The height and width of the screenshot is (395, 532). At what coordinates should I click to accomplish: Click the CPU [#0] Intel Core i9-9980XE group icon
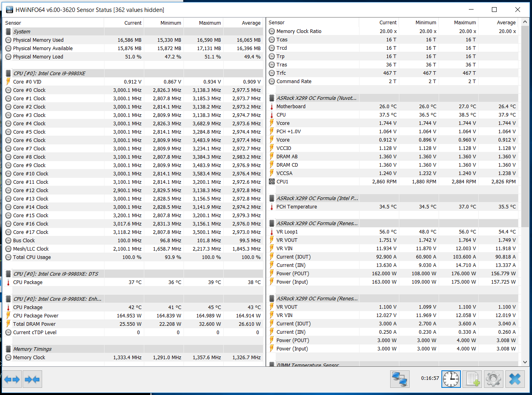click(x=8, y=73)
